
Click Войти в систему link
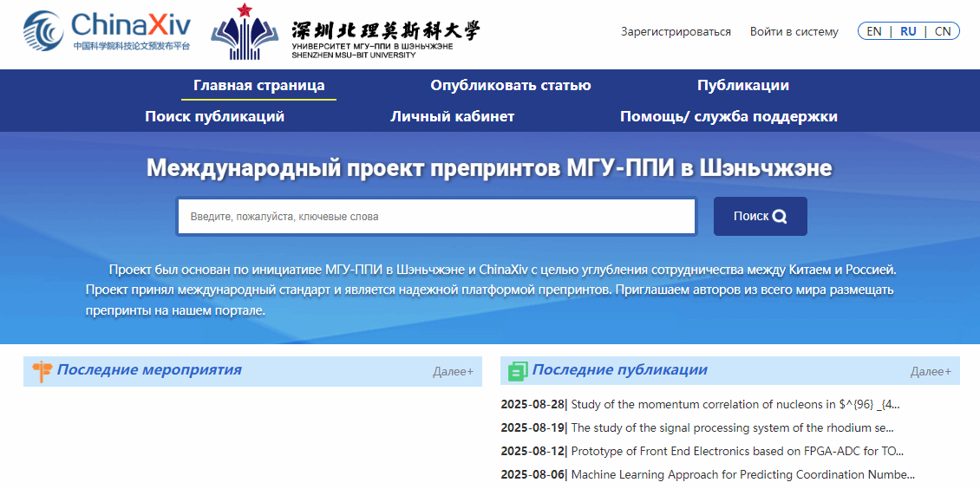(794, 32)
